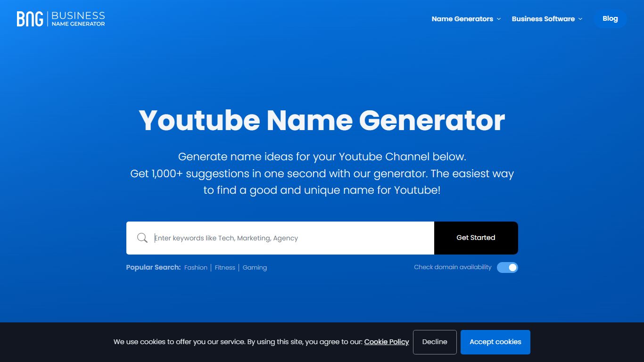Click the Youtube Name Generator heading

point(322,120)
